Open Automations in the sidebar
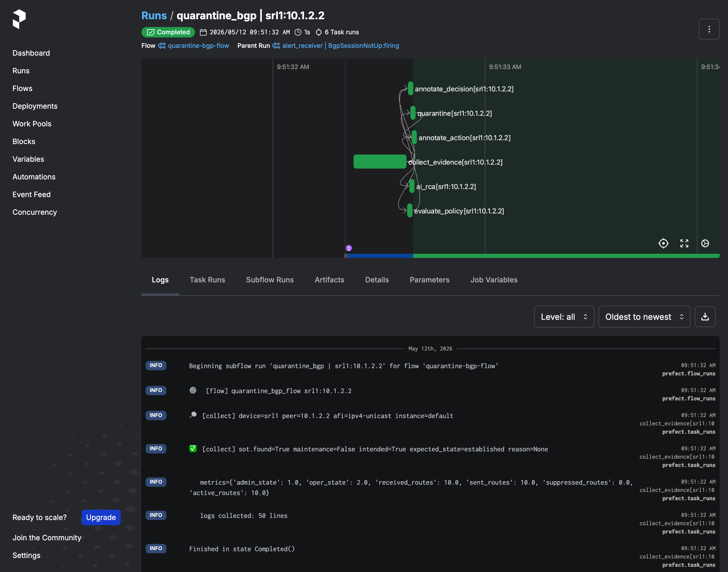This screenshot has height=572, width=728. click(x=34, y=177)
